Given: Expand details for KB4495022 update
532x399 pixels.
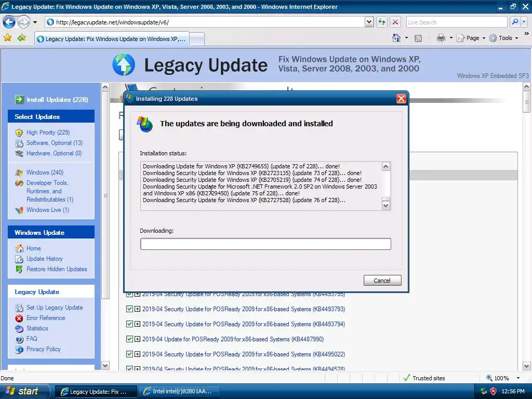Looking at the screenshot, I should pos(137,354).
